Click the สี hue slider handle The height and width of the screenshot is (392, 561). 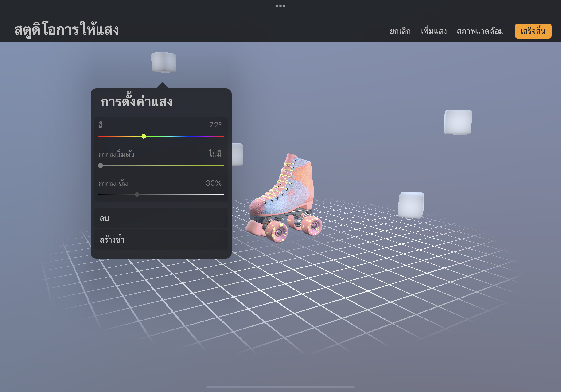(x=144, y=136)
